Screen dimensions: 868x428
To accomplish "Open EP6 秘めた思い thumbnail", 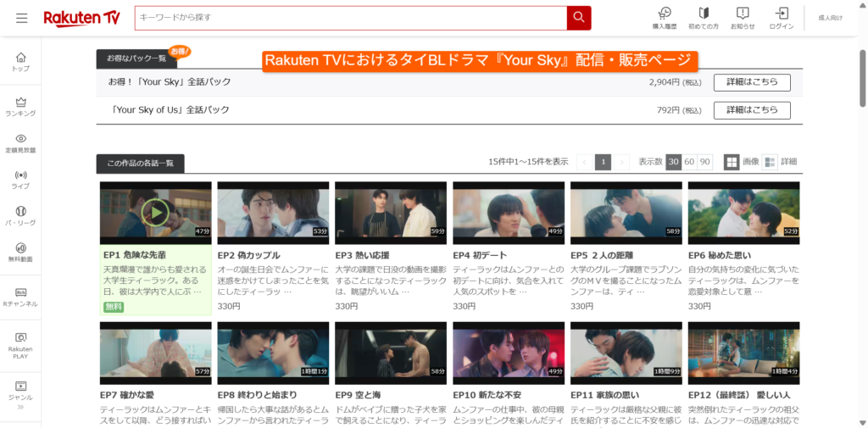I will pyautogui.click(x=744, y=213).
